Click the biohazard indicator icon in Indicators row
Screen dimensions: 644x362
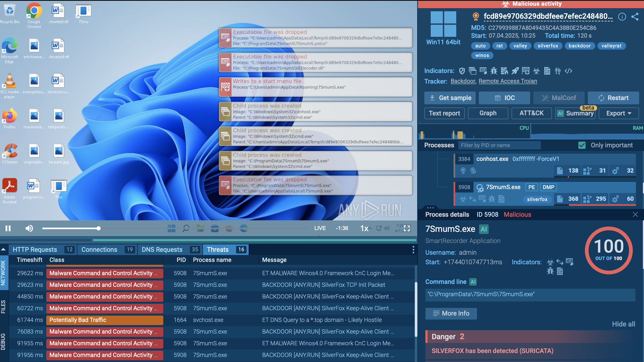[x=536, y=71]
